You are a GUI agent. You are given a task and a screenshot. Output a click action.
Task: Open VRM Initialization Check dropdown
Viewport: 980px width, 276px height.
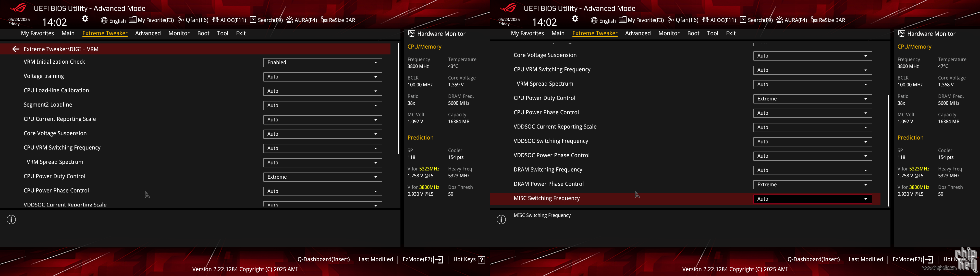[x=323, y=63]
